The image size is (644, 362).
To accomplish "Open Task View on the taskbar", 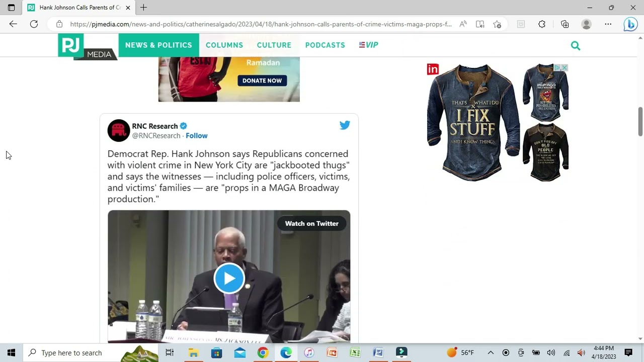I will (170, 352).
